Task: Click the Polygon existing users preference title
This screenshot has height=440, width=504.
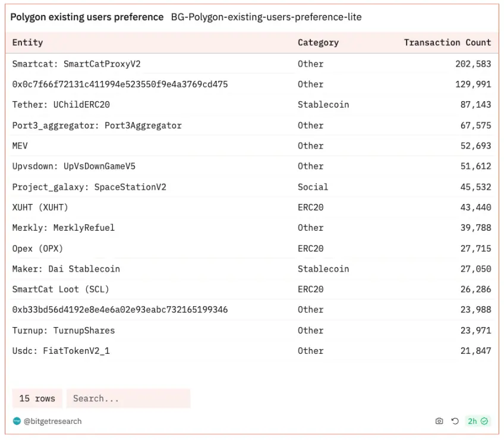Action: [87, 17]
